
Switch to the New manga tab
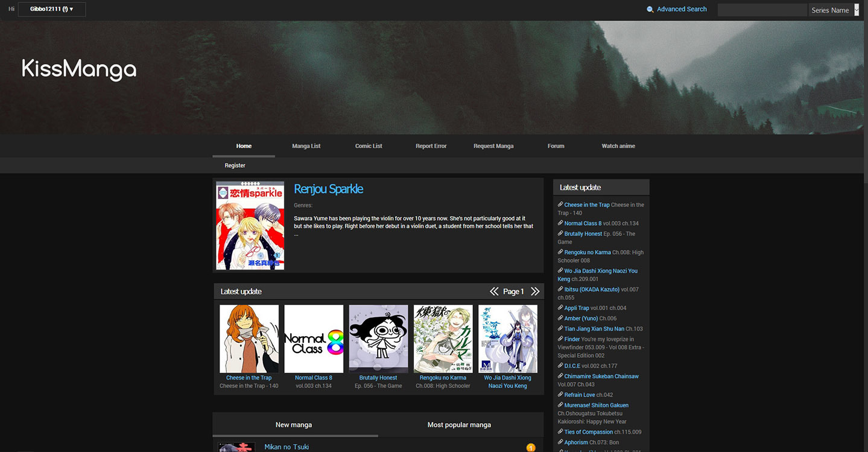294,425
